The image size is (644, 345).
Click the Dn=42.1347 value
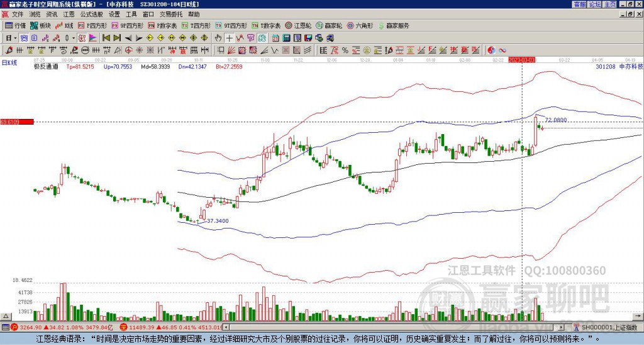coord(192,67)
